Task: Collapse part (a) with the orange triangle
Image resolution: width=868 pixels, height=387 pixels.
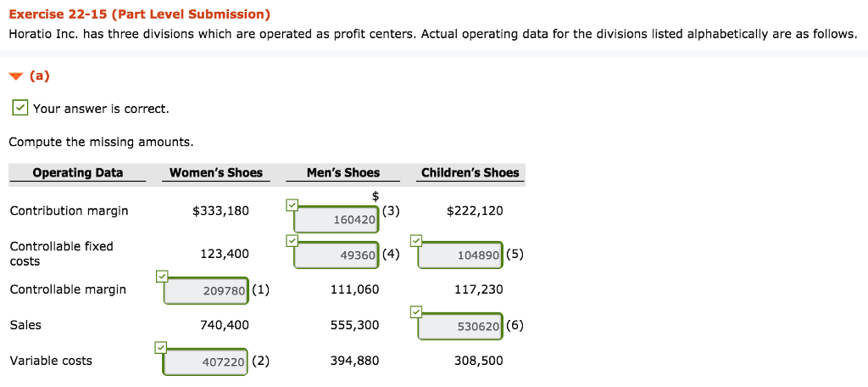Action: 15,76
